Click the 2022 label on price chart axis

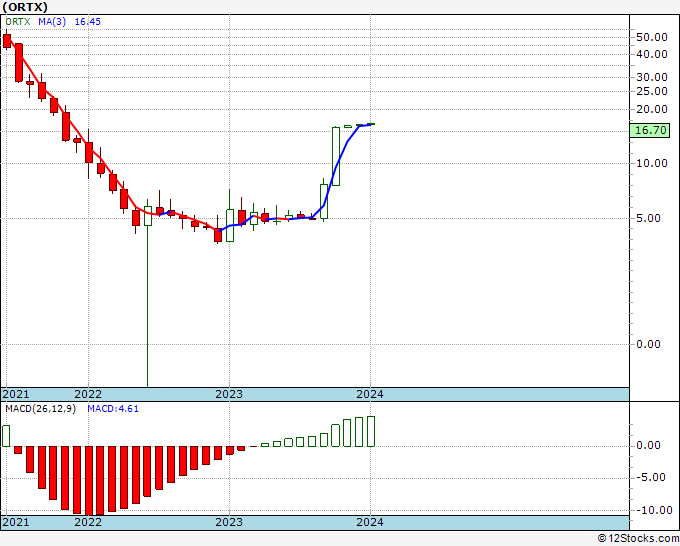(88, 394)
